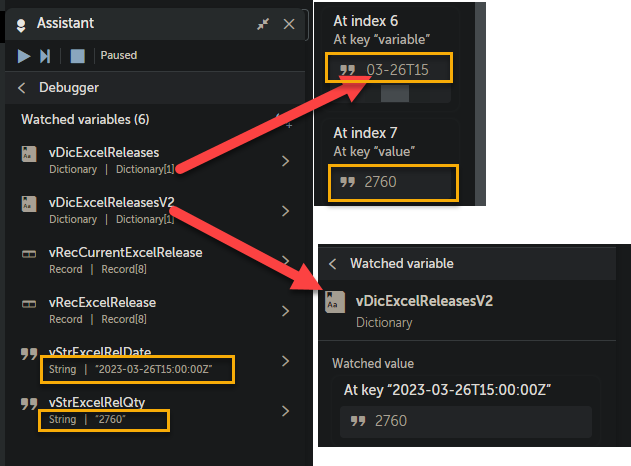Click Dictionary[1] under vDicExcelReleasesV2
The height and width of the screenshot is (466, 631).
[145, 219]
